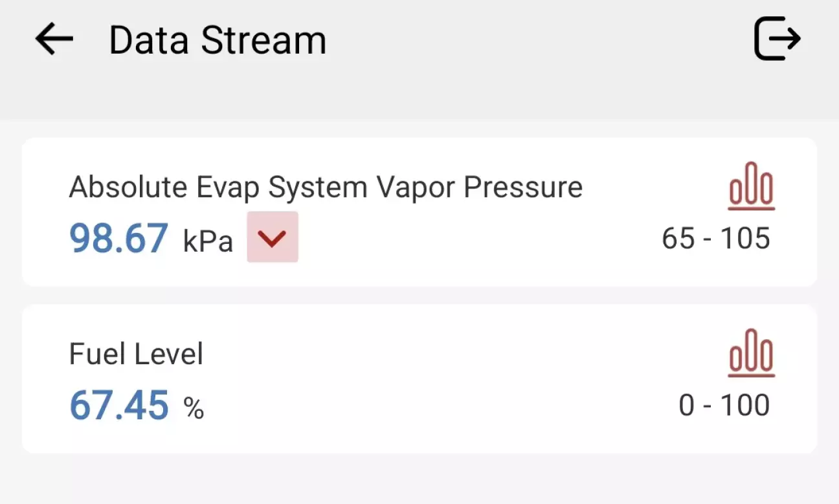Select the Fuel Level label
The image size is (839, 504).
point(136,355)
